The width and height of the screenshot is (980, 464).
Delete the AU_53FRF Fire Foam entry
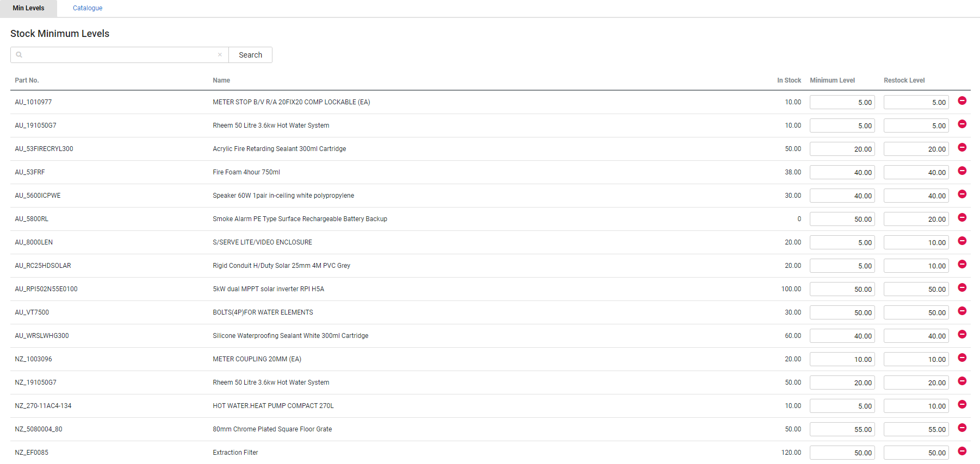pyautogui.click(x=962, y=171)
